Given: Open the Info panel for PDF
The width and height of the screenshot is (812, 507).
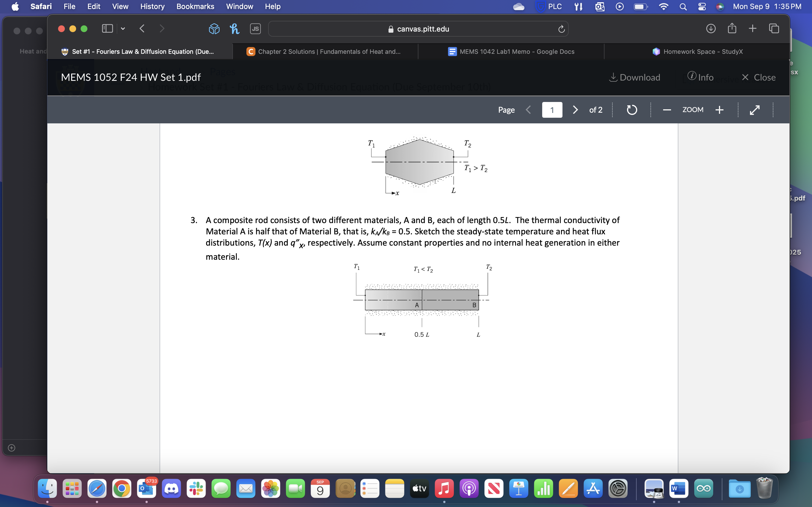Looking at the screenshot, I should [701, 77].
